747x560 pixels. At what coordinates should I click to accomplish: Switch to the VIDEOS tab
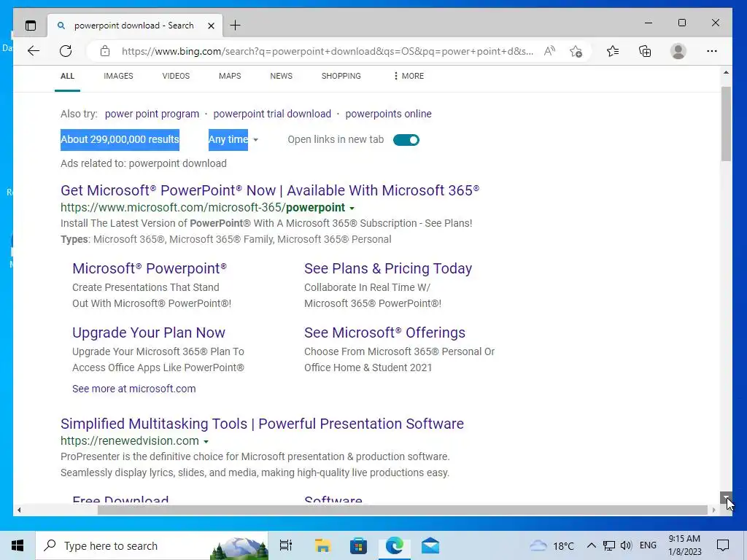click(x=176, y=76)
